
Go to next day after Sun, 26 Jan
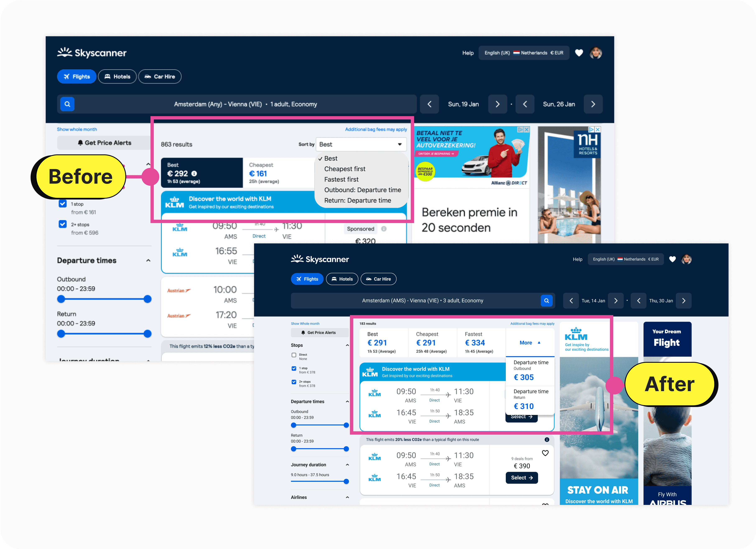(593, 104)
